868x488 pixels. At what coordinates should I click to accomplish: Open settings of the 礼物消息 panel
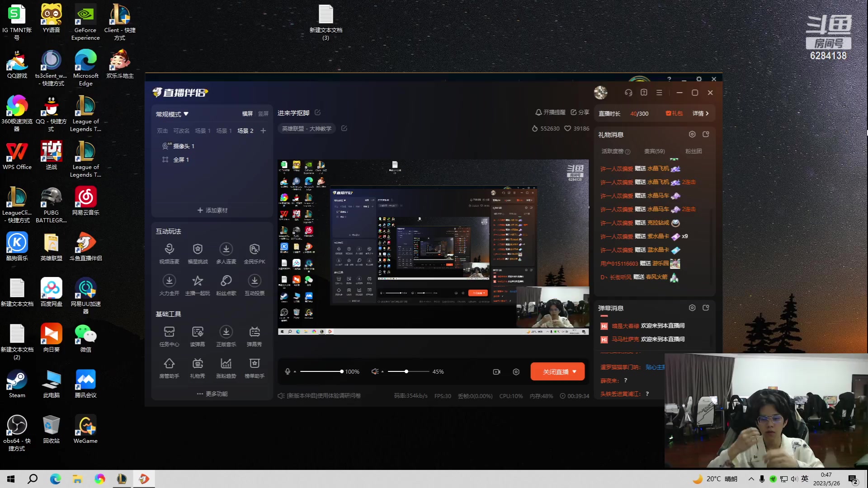(692, 134)
